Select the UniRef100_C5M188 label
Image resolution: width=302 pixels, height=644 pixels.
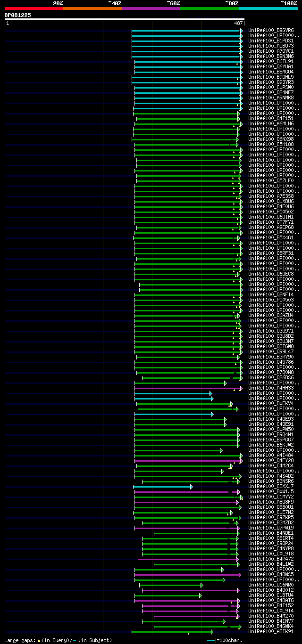(270, 144)
